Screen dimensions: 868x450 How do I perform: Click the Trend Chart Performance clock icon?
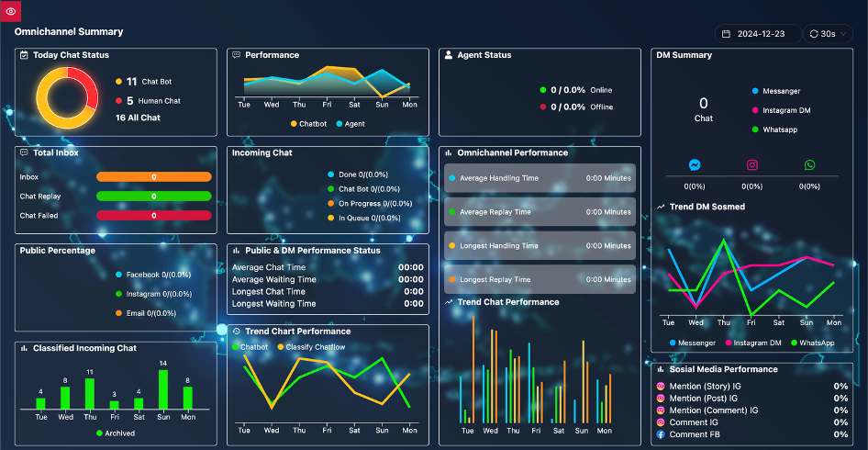(237, 331)
